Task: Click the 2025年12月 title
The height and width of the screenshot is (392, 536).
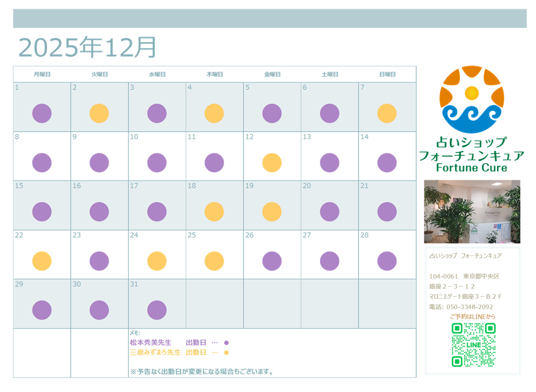Action: pyautogui.click(x=87, y=47)
